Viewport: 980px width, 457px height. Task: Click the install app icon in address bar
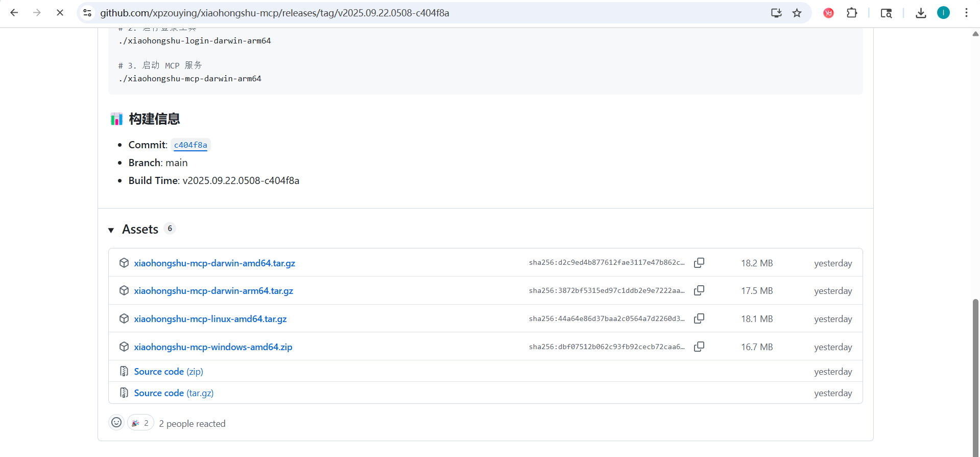776,13
